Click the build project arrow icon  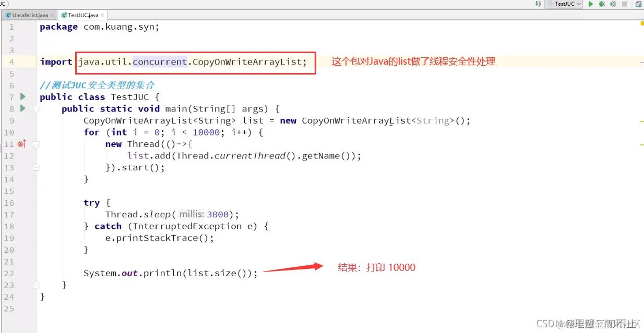coord(538,4)
